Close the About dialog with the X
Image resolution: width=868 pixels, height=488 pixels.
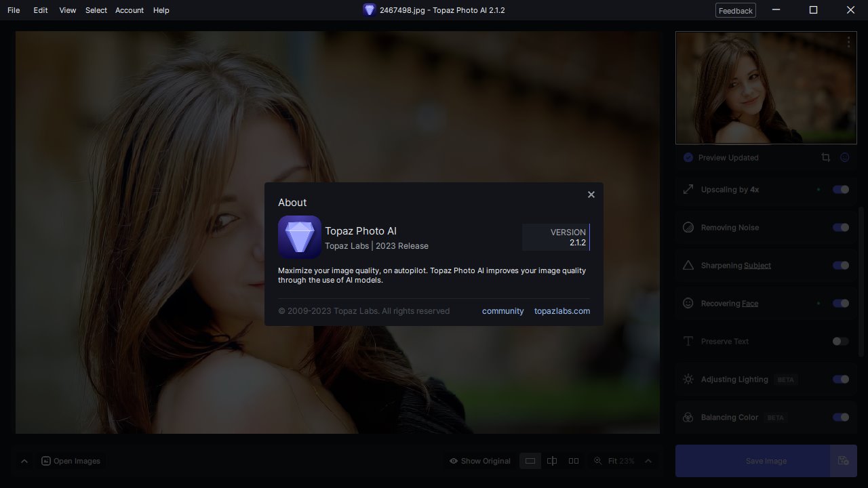pos(591,195)
